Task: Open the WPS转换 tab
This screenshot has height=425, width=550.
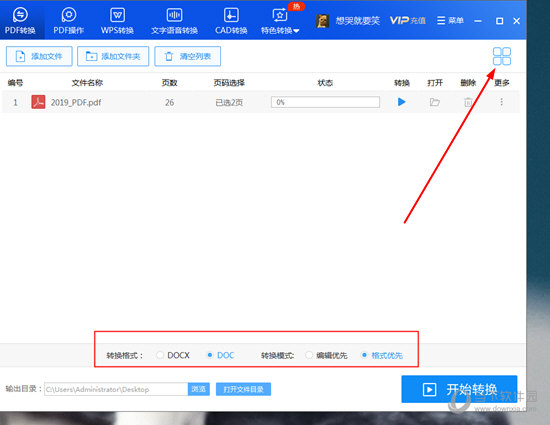Action: pos(117,21)
